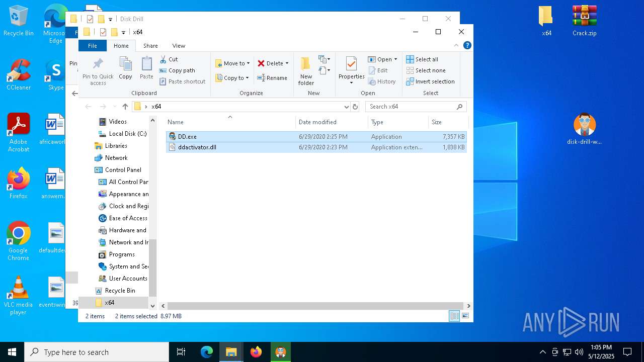Viewport: 644px width, 362px height.
Task: Open Recycle Bin in navigation pane
Action: pos(120,291)
